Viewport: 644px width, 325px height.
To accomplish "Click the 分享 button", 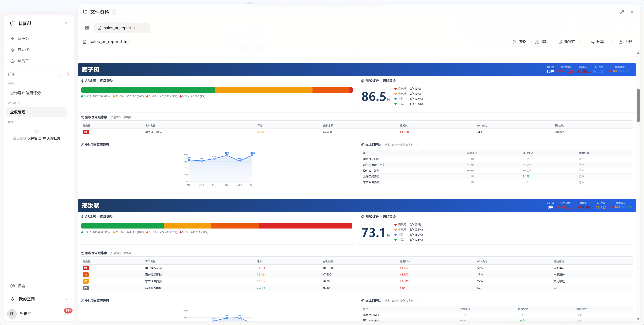I will pyautogui.click(x=597, y=42).
